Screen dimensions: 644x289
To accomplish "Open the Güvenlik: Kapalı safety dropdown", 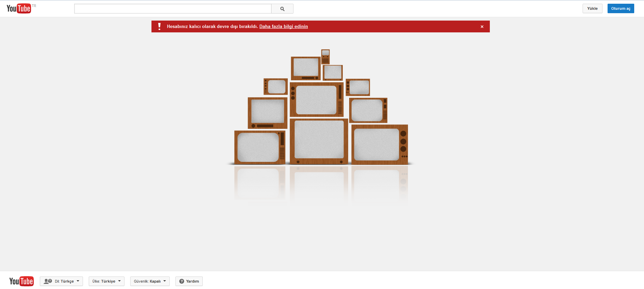I will point(150,281).
